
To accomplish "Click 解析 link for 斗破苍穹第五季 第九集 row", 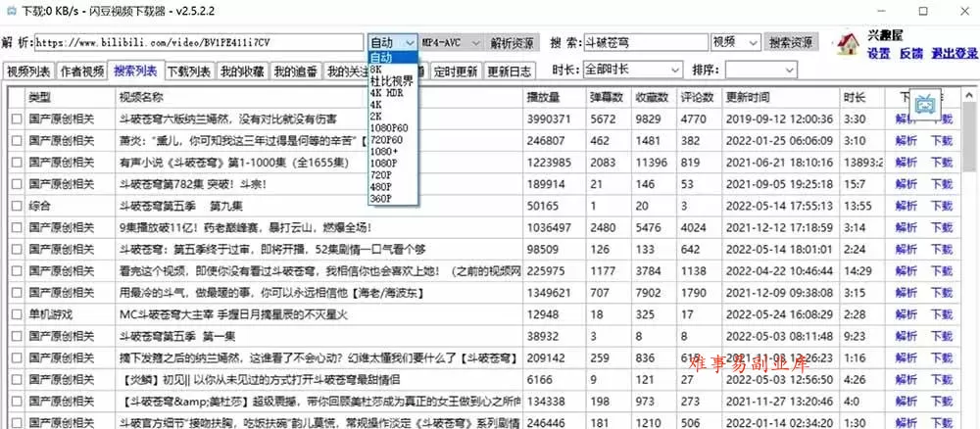I will (x=906, y=206).
